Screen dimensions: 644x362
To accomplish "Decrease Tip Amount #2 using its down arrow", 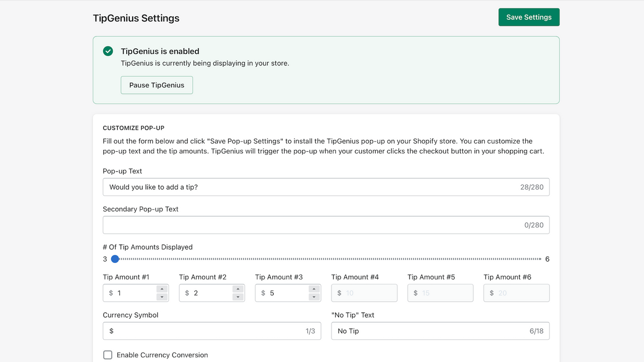I will 238,296.
